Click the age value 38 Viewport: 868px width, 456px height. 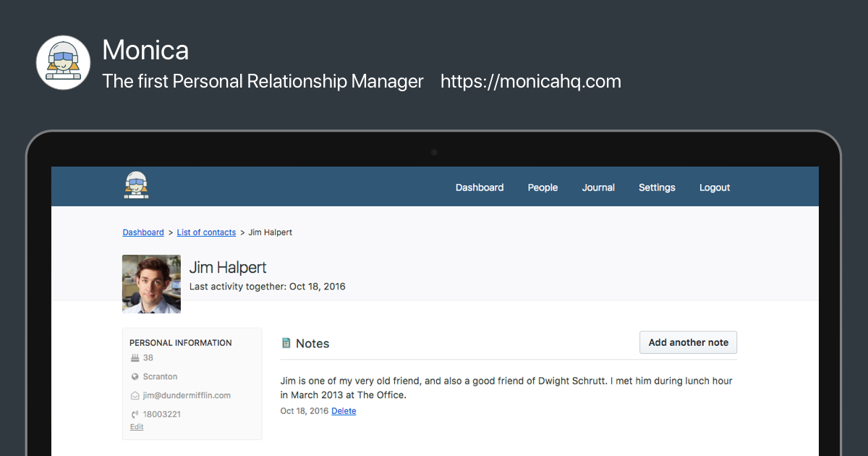tap(148, 358)
